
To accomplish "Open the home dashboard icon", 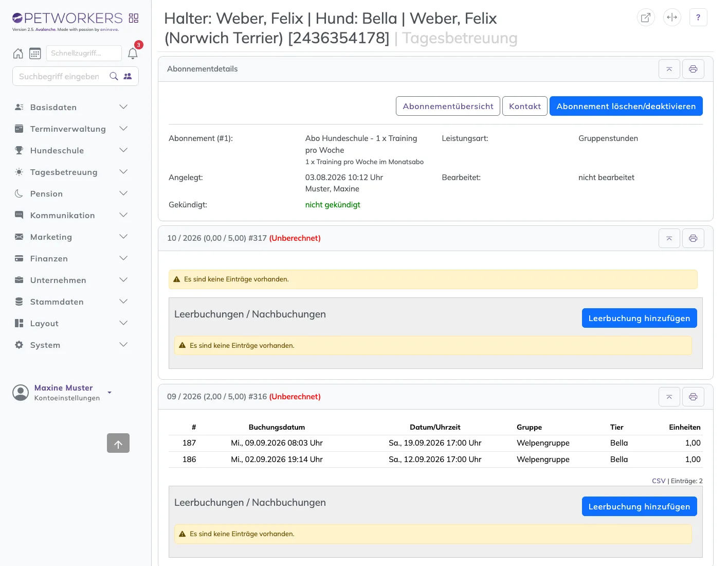I will click(18, 53).
